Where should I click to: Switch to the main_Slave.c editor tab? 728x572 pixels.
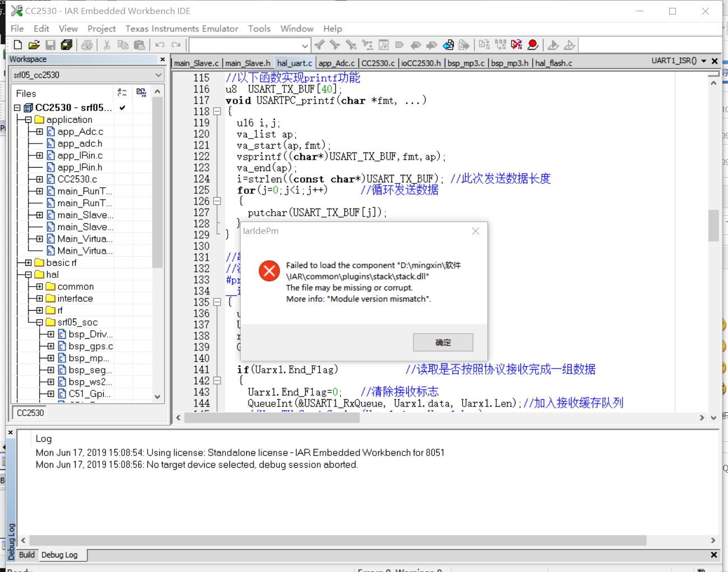coord(196,63)
